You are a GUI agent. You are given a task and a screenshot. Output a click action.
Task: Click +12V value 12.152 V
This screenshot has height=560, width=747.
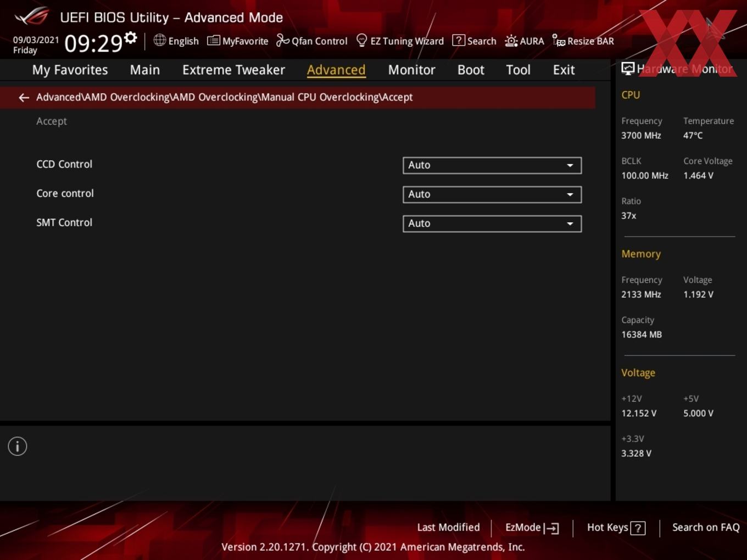[639, 413]
